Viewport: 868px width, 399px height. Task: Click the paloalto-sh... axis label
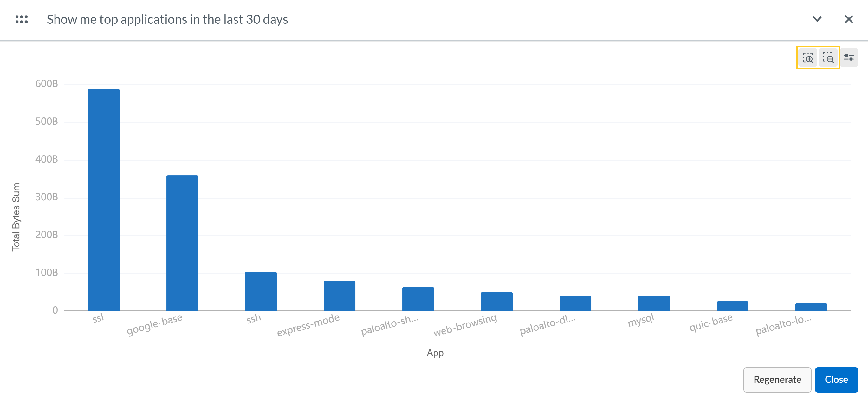tap(389, 325)
